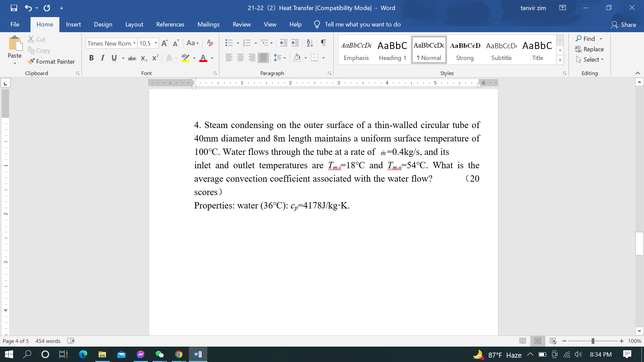Toggle Italic formatting
The image size is (644, 362).
103,58
